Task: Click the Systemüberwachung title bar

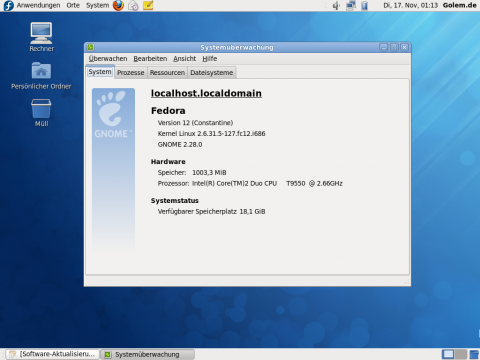Action: [x=237, y=47]
